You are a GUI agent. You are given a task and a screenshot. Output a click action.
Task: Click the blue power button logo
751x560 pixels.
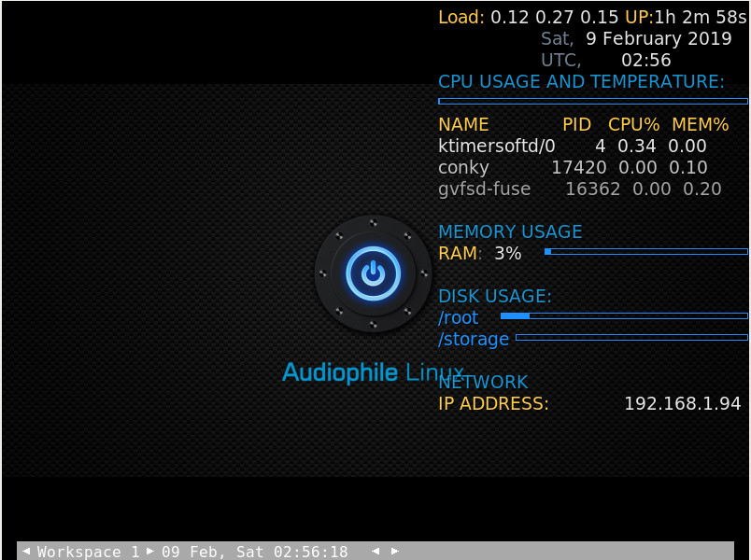[372, 273]
